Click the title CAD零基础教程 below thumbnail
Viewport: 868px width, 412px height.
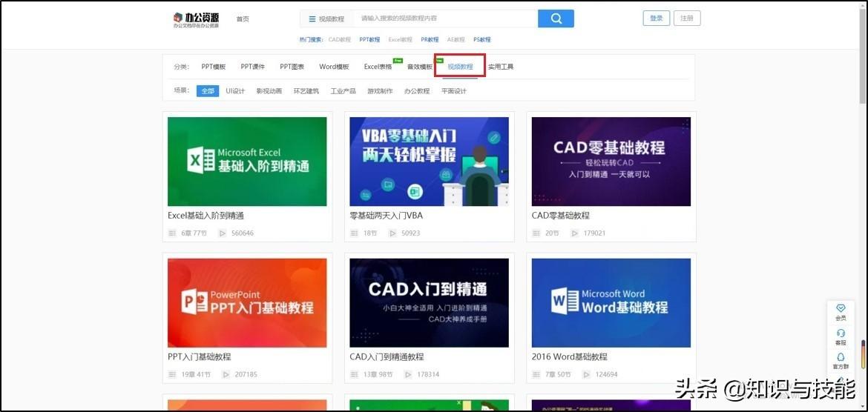click(561, 216)
